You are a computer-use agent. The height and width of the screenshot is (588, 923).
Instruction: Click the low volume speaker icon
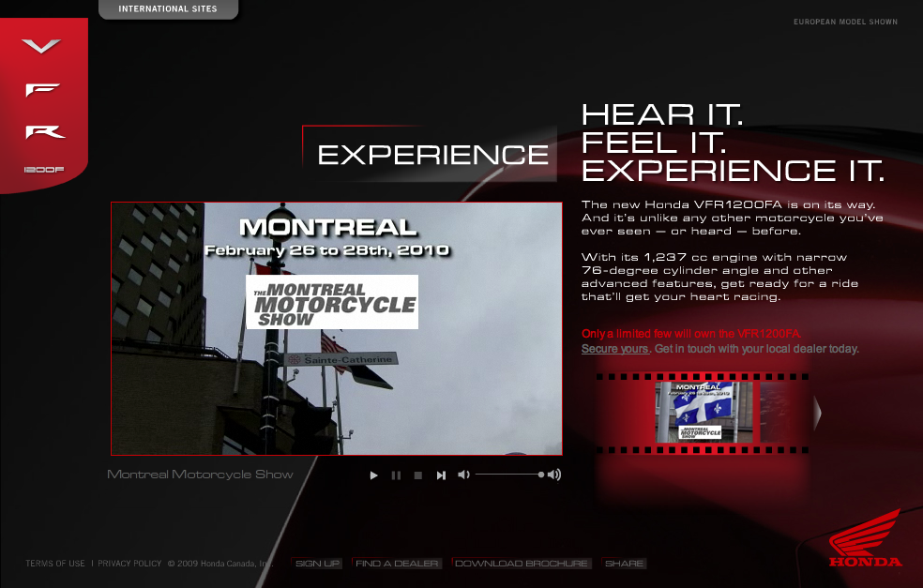[x=463, y=475]
